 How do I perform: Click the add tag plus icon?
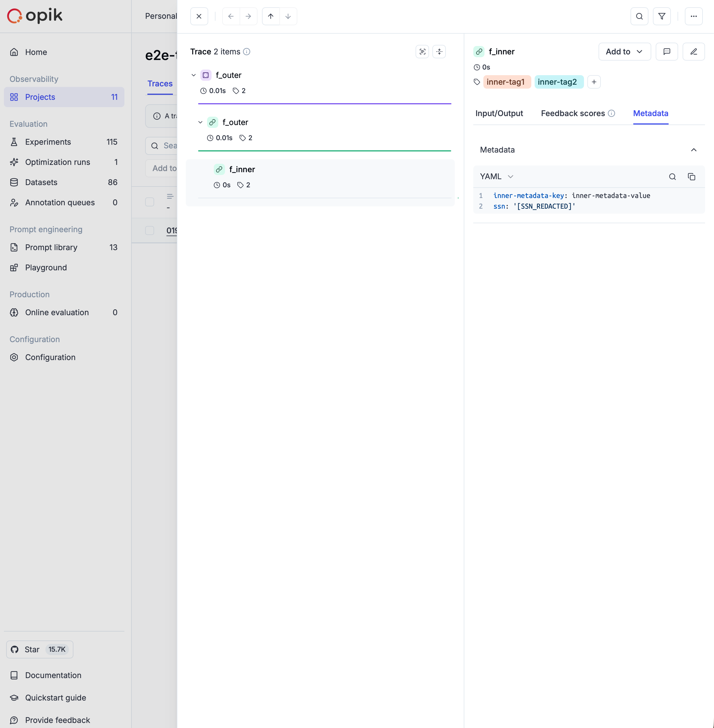click(x=594, y=82)
